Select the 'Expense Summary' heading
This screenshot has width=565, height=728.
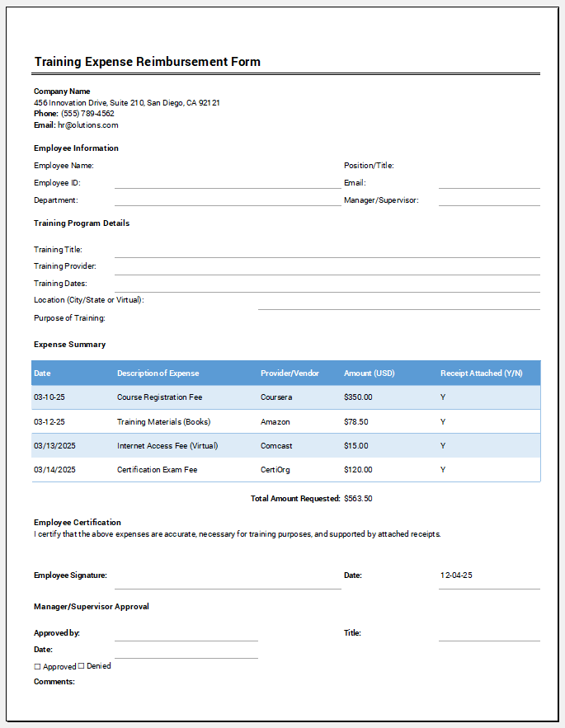69,345
